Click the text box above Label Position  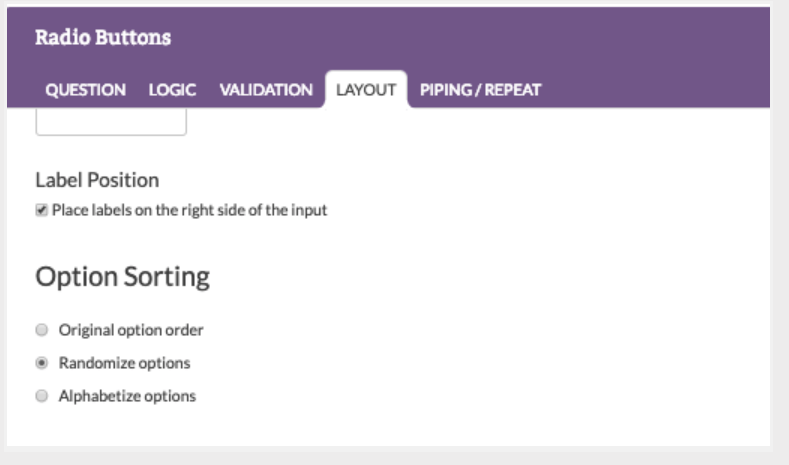click(x=111, y=122)
